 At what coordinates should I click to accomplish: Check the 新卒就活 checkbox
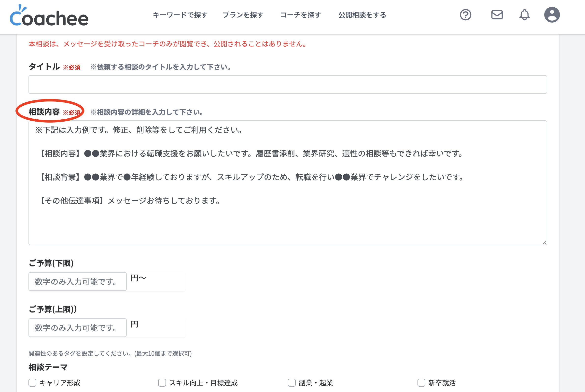(x=421, y=382)
